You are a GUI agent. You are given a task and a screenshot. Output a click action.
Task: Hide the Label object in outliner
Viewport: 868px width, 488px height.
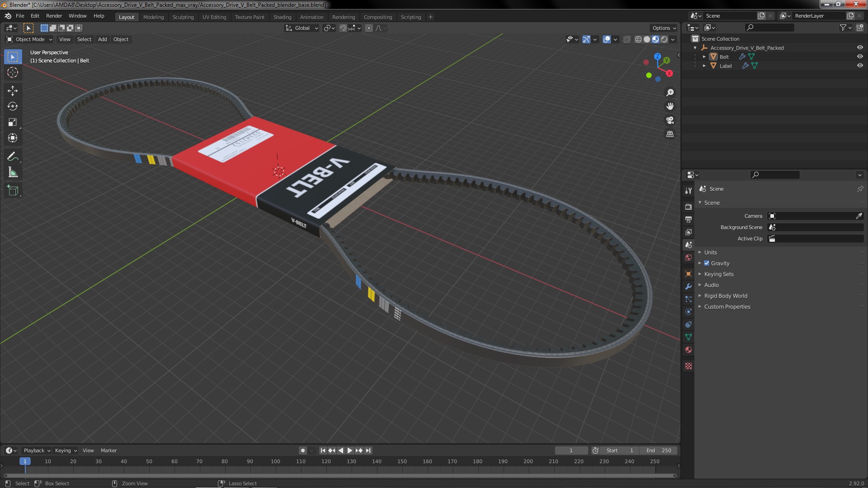(x=860, y=66)
